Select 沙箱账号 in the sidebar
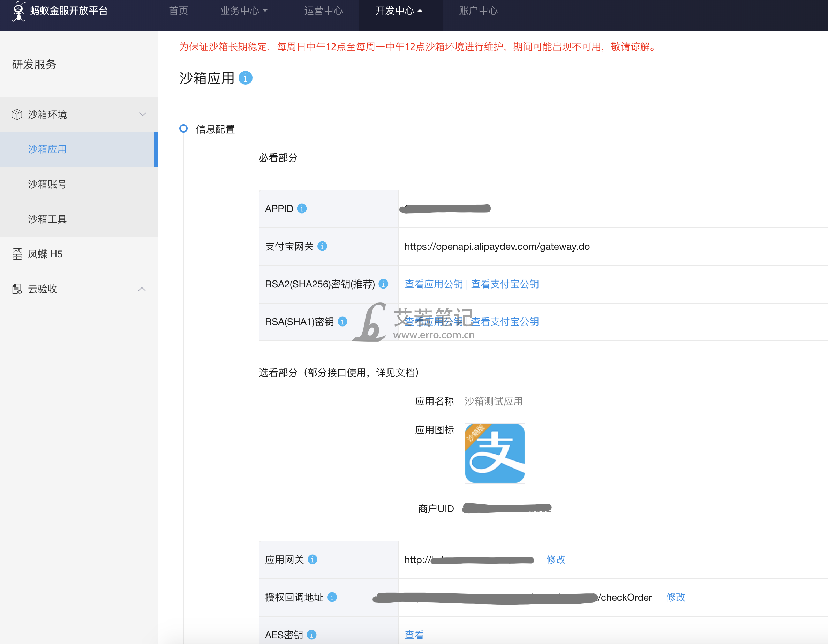This screenshot has height=644, width=828. (x=79, y=184)
